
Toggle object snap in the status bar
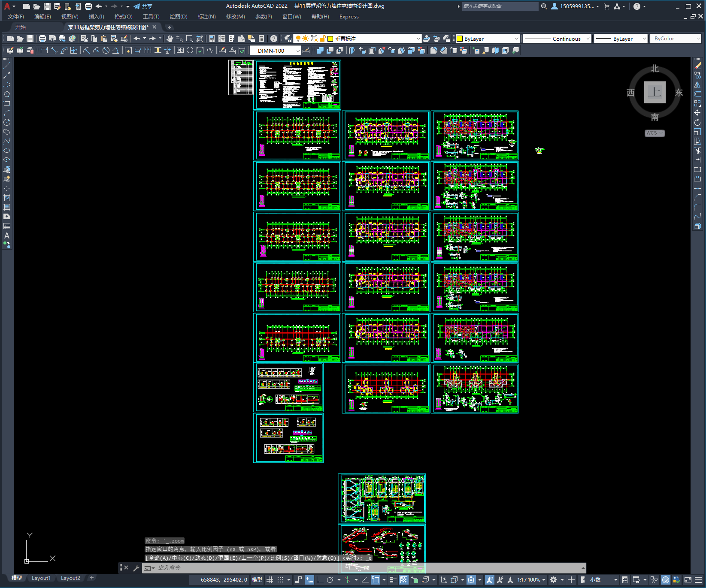pos(376,580)
